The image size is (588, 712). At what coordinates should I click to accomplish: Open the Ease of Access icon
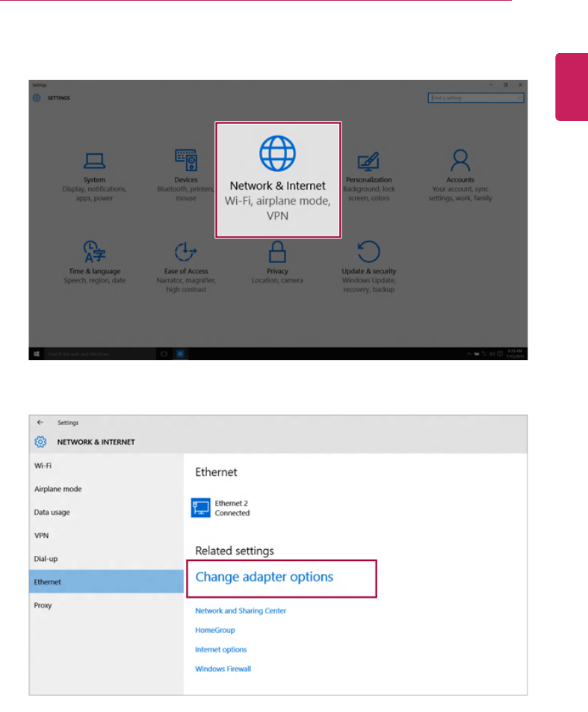coord(186,252)
